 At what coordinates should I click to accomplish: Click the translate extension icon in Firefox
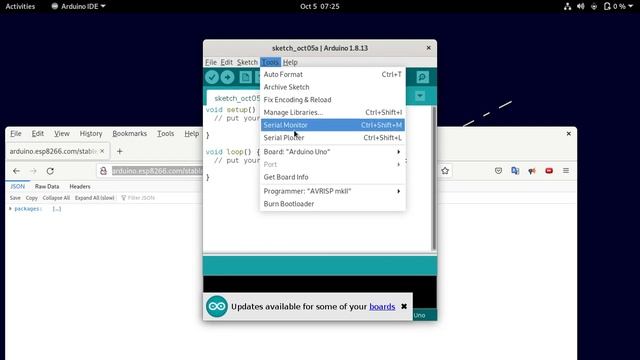515,171
